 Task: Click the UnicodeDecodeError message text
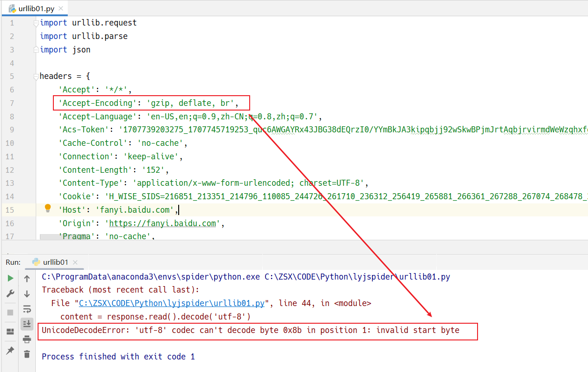click(x=251, y=330)
